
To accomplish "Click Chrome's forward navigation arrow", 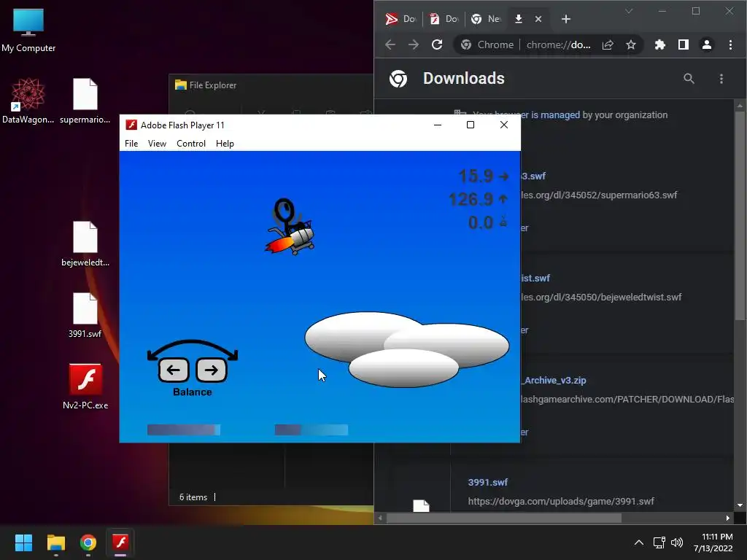I will point(414,44).
